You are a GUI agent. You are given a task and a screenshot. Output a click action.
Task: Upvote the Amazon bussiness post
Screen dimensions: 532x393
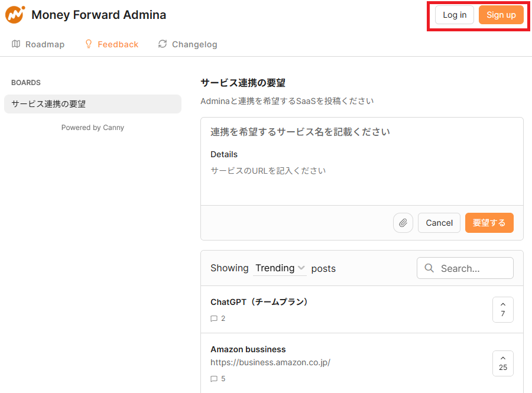502,363
